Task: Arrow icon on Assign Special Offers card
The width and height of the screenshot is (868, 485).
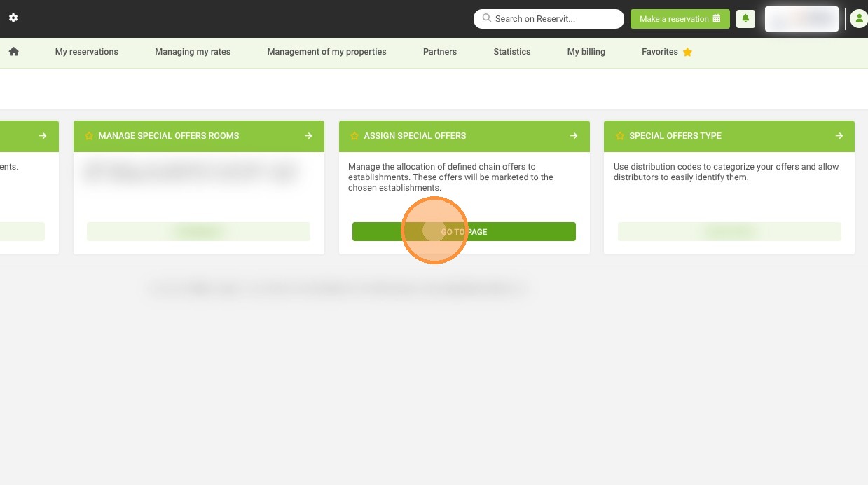Action: click(x=574, y=136)
